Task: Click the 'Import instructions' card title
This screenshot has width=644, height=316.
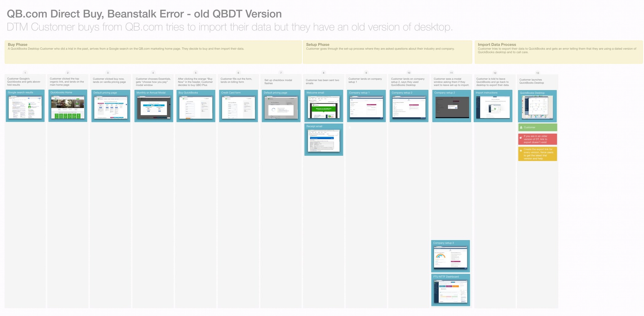Action: [487, 93]
